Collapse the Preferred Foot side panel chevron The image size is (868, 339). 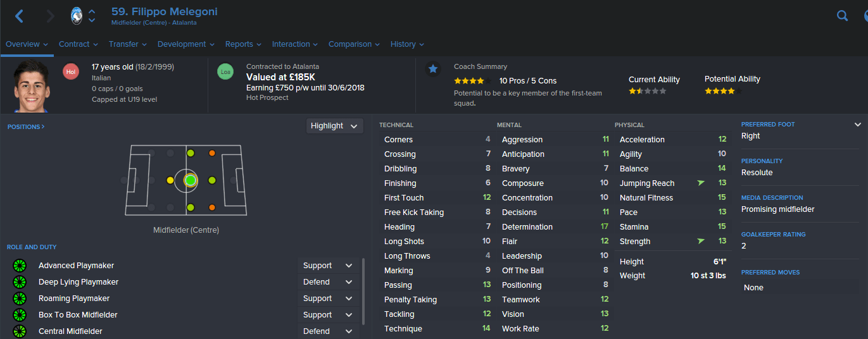[858, 125]
